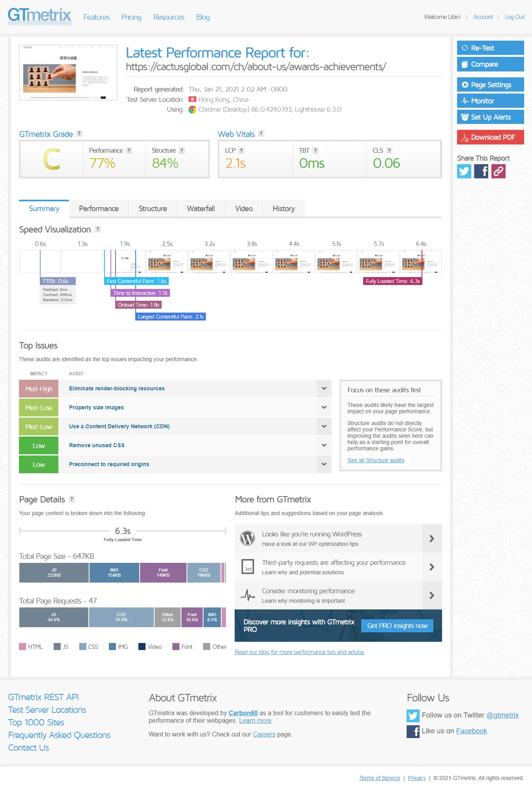Click Set Up Alerts button

point(490,117)
